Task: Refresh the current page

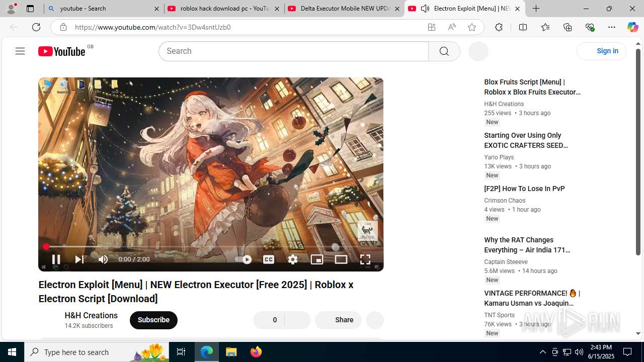Action: point(36,27)
